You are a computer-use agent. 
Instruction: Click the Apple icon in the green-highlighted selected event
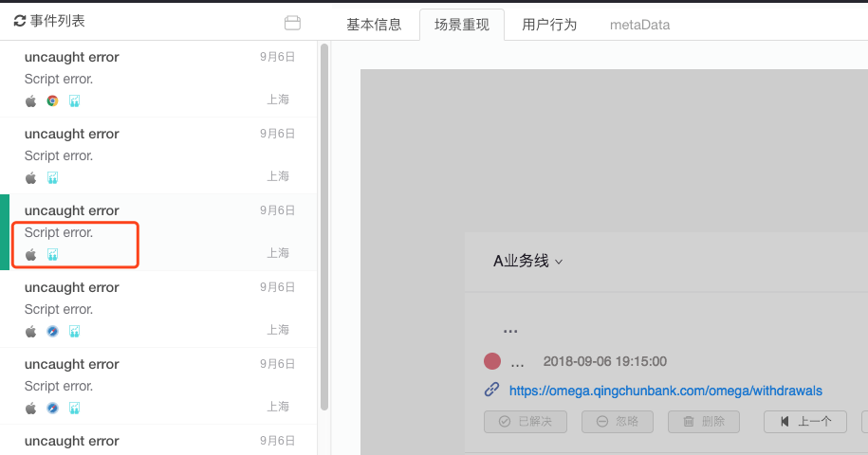(x=31, y=254)
